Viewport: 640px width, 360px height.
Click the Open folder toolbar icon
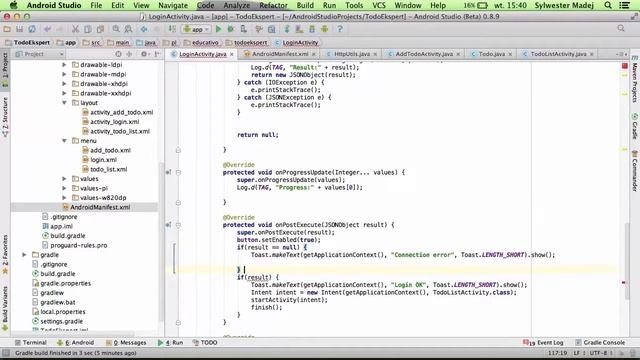[7, 29]
